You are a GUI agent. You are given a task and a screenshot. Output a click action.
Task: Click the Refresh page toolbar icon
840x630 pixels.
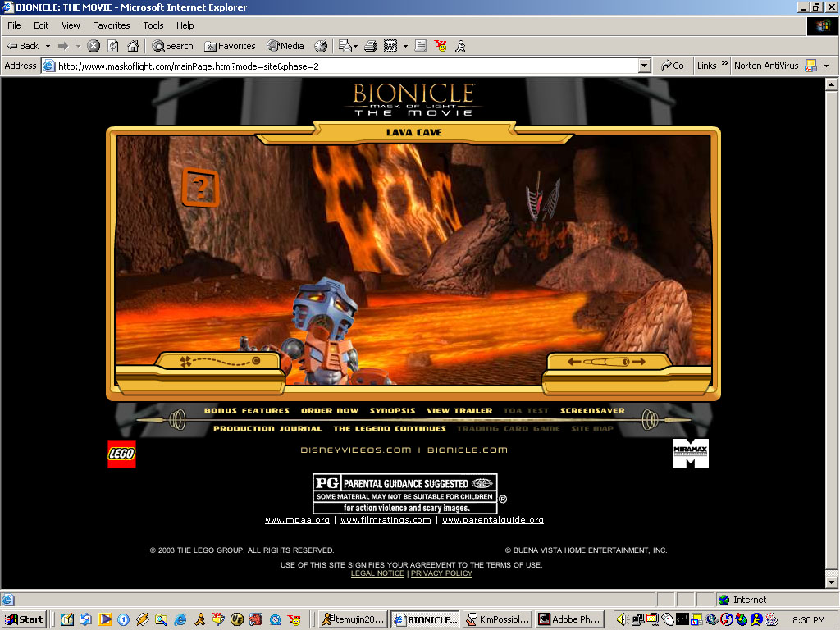(113, 46)
